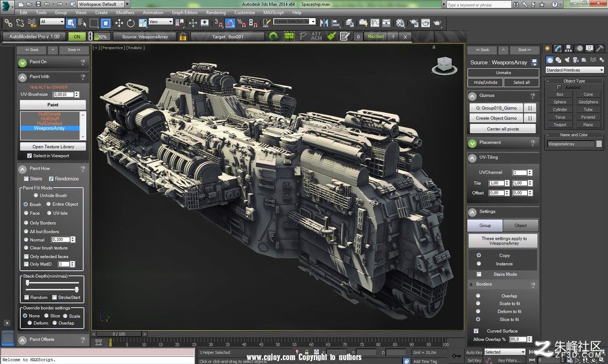Open the MAXScript menu
Image resolution: width=608 pixels, height=364 pixels.
[x=274, y=12]
